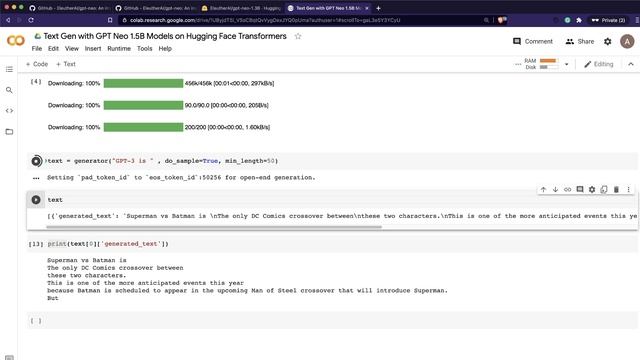Image resolution: width=640 pixels, height=360 pixels.
Task: Click the output horizontal scrollbar
Action: tap(214, 227)
